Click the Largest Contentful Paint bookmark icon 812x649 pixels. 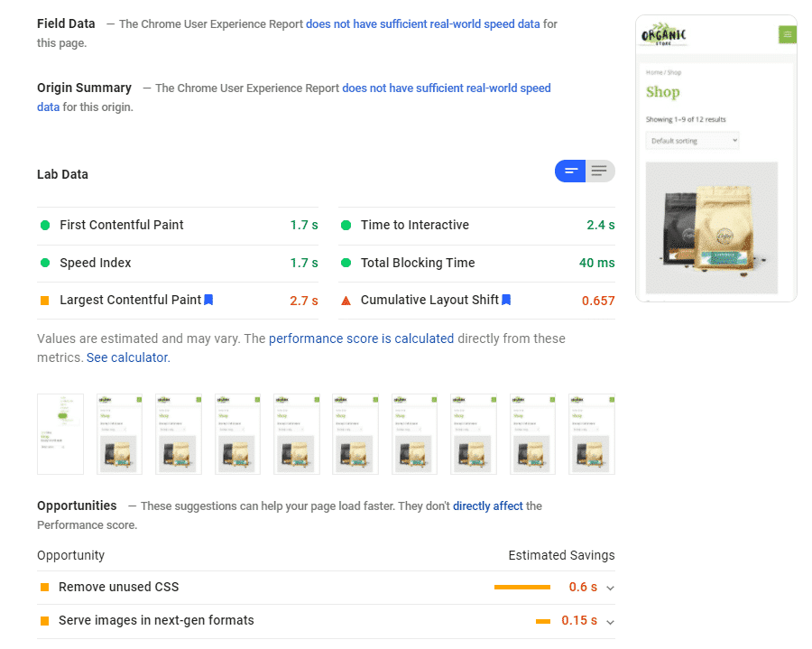(208, 300)
